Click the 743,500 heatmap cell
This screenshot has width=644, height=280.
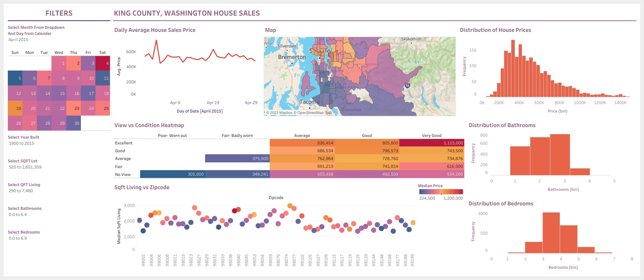coord(432,151)
